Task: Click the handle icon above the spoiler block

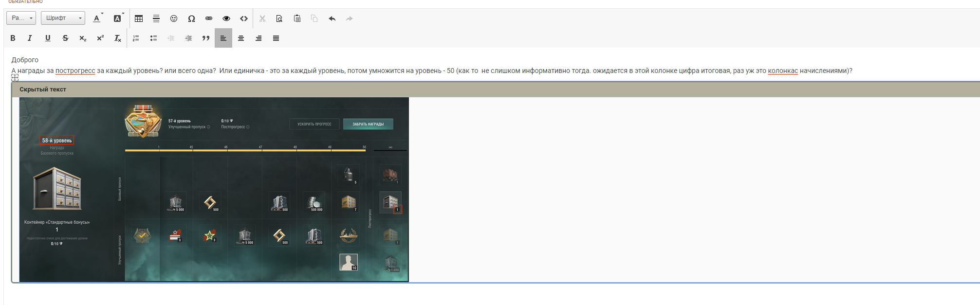Action: (15, 77)
